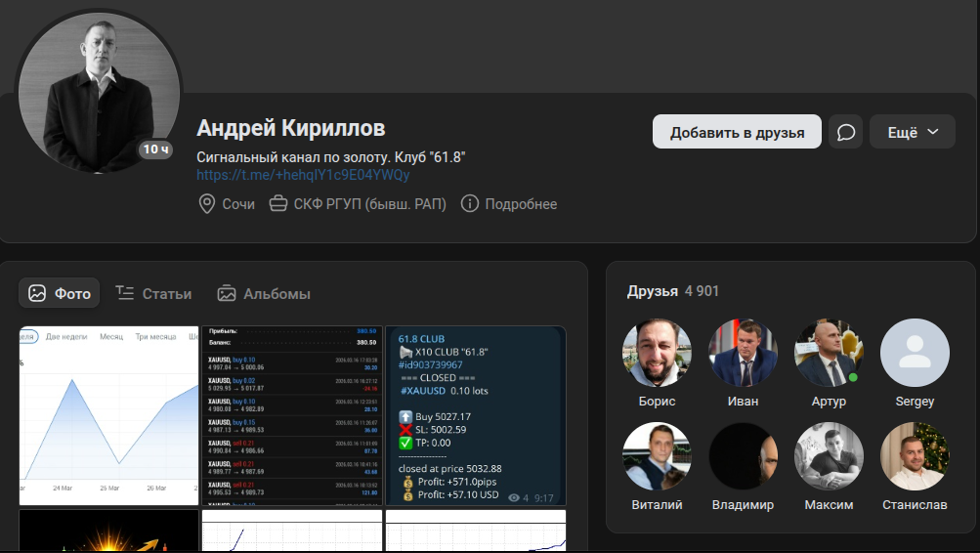The height and width of the screenshot is (553, 980).
Task: Click the info icon beside Подробнее
Action: coord(469,203)
